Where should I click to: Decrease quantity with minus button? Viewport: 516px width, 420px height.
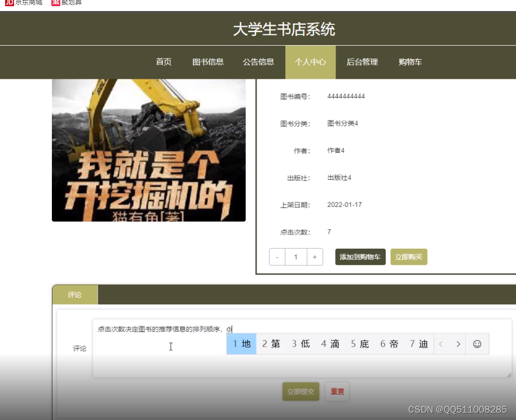pos(277,257)
